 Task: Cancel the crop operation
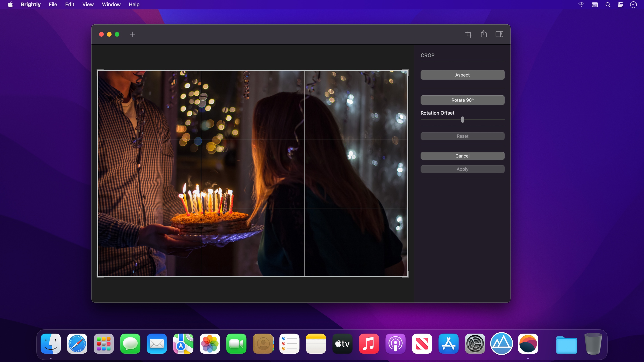pyautogui.click(x=462, y=156)
